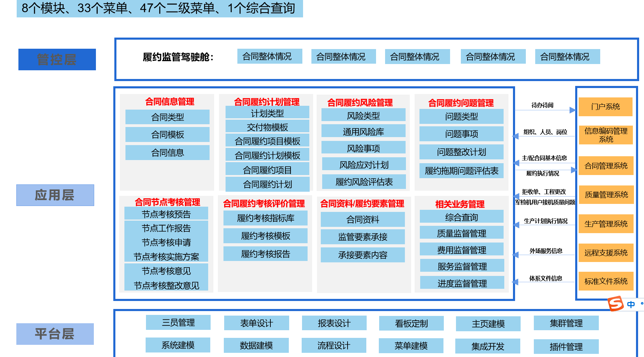
Task: Open the 履约考核模板 box
Action: (266, 236)
